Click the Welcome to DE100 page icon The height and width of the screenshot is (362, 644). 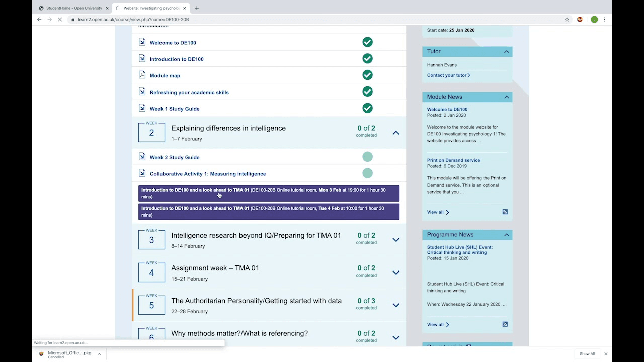[x=142, y=42]
